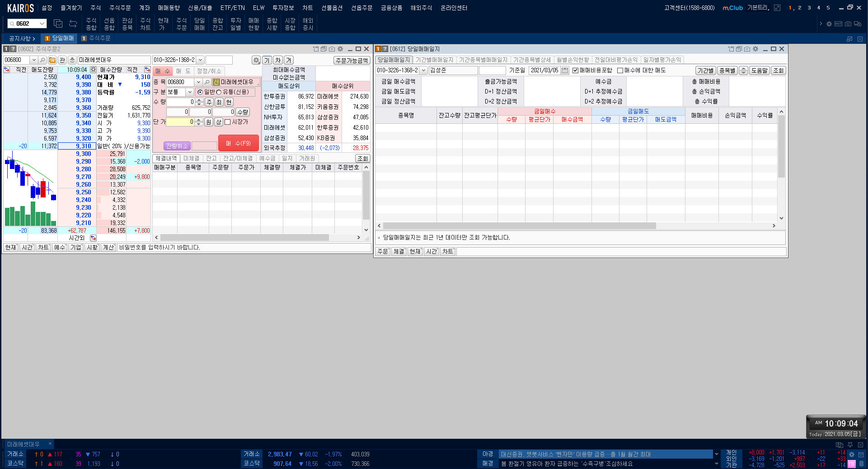Click horizontal scrollbar under 체결내역 list
Screen dimensions: 868x469
click(x=244, y=238)
